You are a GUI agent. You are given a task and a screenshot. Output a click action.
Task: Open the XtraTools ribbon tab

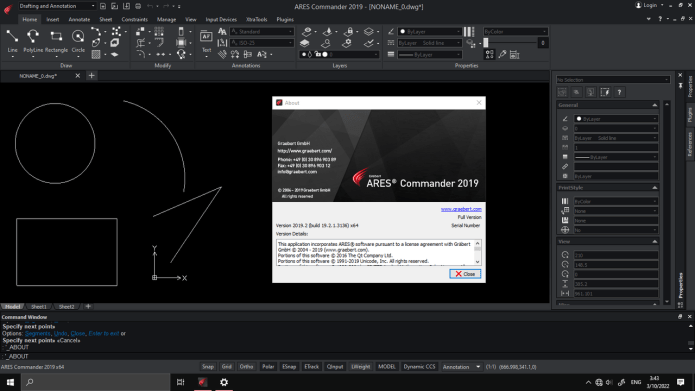[257, 20]
